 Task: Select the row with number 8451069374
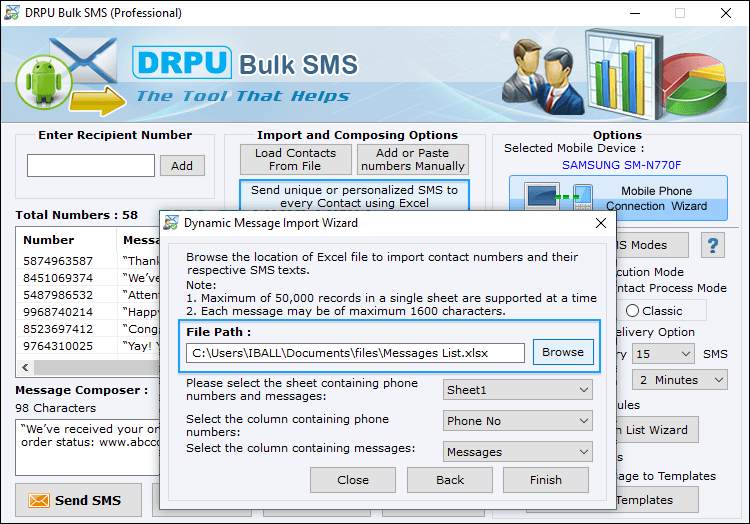88,278
